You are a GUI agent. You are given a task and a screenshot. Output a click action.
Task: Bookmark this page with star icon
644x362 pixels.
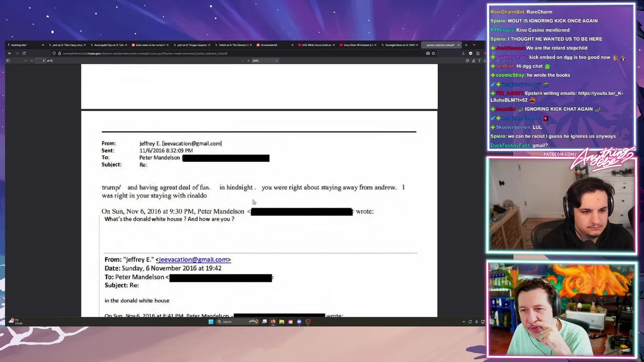tap(433, 53)
